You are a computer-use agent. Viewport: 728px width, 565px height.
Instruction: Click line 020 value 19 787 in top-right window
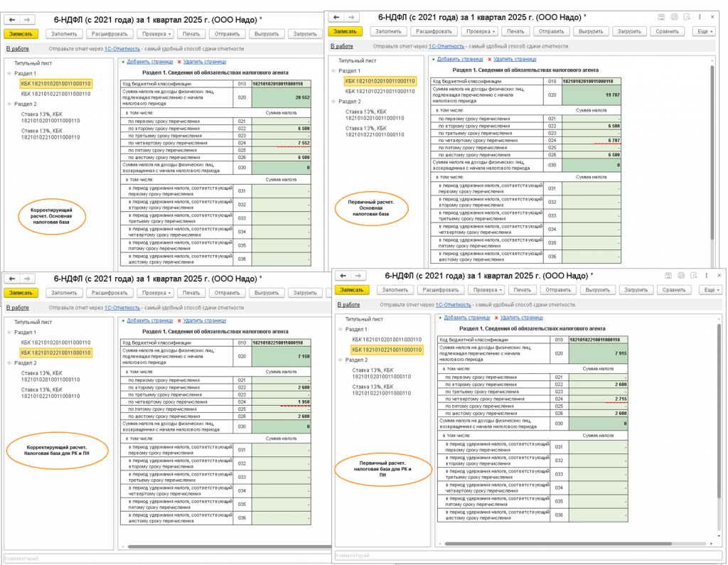click(591, 95)
